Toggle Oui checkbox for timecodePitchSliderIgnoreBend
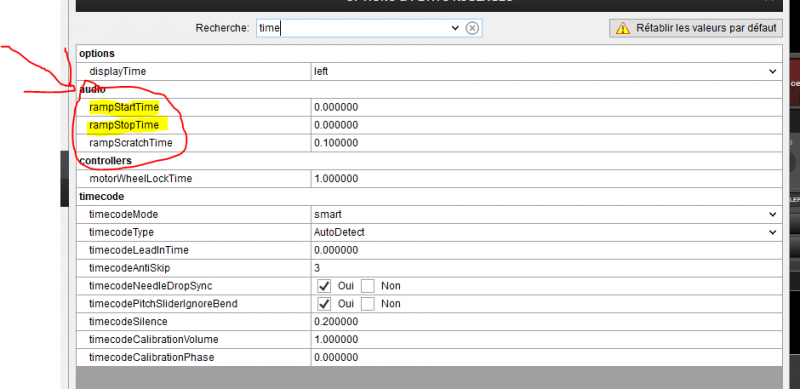The width and height of the screenshot is (800, 389). point(324,304)
